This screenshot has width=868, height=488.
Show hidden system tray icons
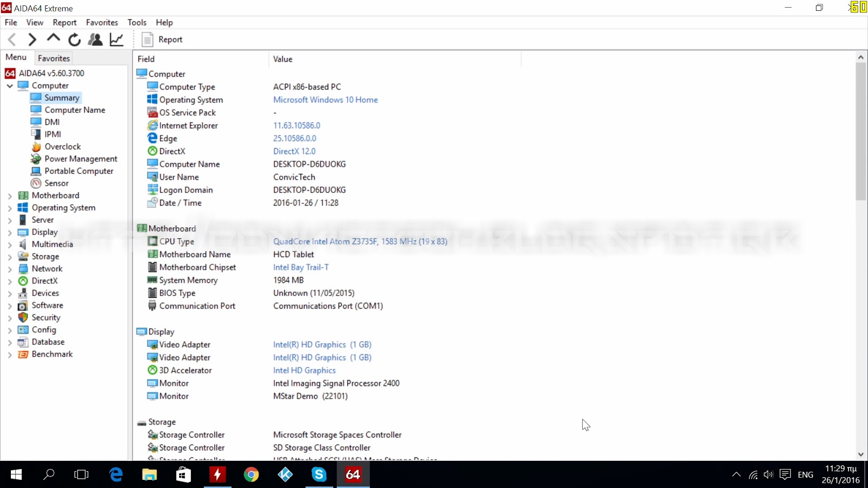point(736,474)
